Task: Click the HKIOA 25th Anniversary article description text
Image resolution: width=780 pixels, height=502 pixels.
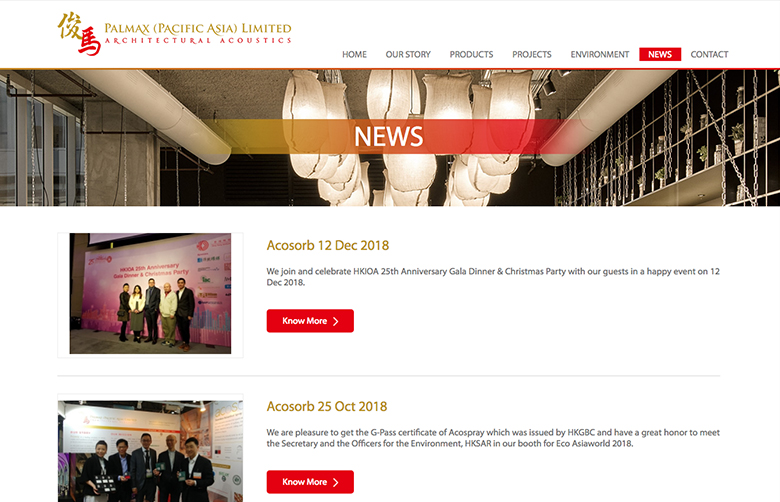Action: click(493, 277)
